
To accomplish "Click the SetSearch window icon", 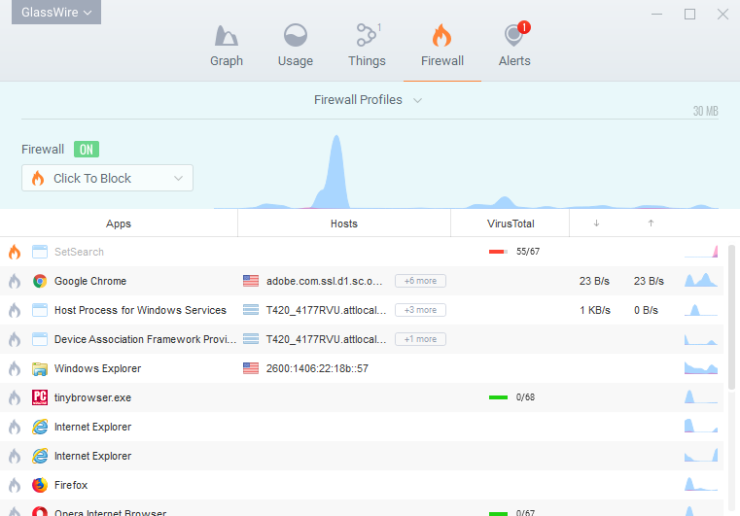I will [x=40, y=252].
